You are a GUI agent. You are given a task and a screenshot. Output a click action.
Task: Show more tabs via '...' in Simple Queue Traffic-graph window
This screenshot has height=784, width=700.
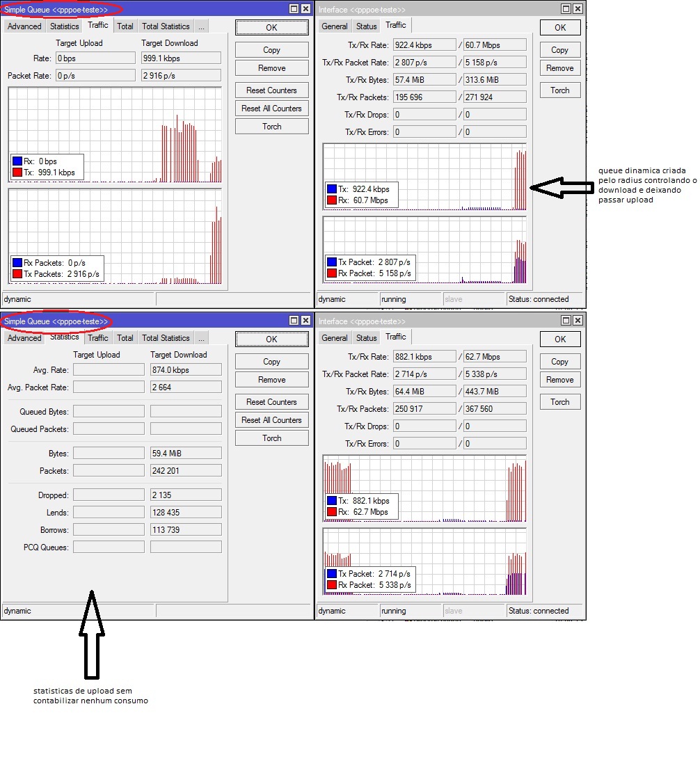[201, 26]
